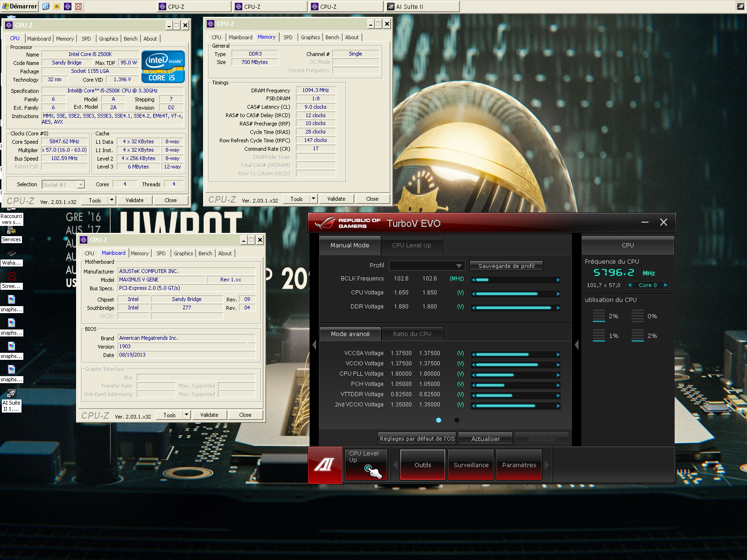Click the CPU Voltage 1.650 target value field
The height and width of the screenshot is (560, 747).
pyautogui.click(x=430, y=293)
